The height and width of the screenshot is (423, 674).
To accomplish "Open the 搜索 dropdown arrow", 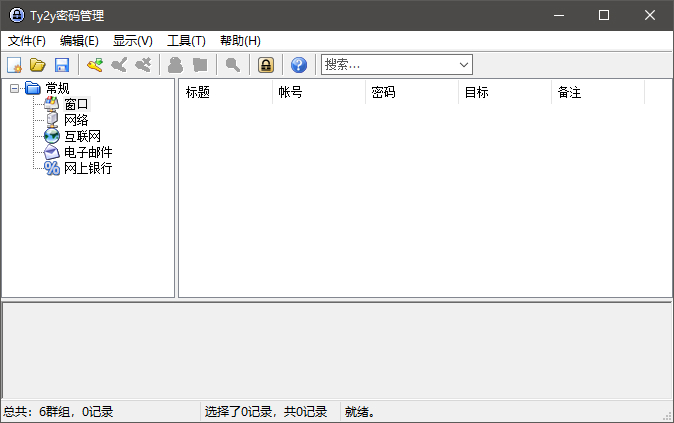I will click(x=463, y=65).
